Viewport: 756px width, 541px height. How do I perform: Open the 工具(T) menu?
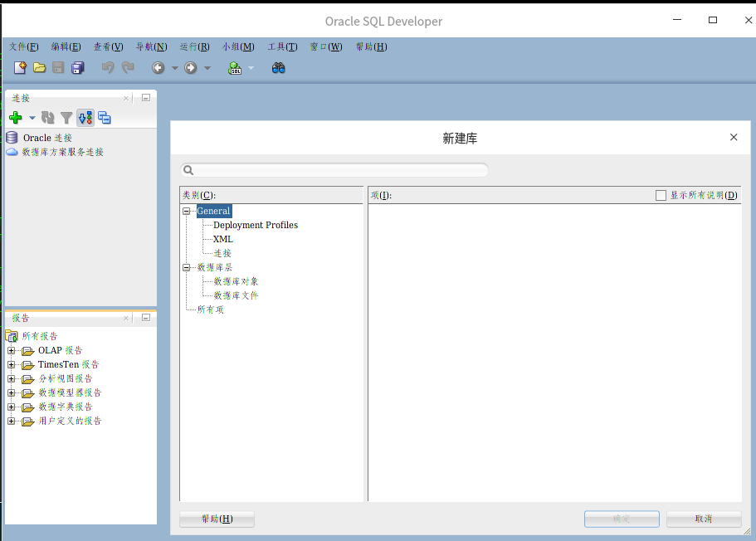pyautogui.click(x=282, y=46)
